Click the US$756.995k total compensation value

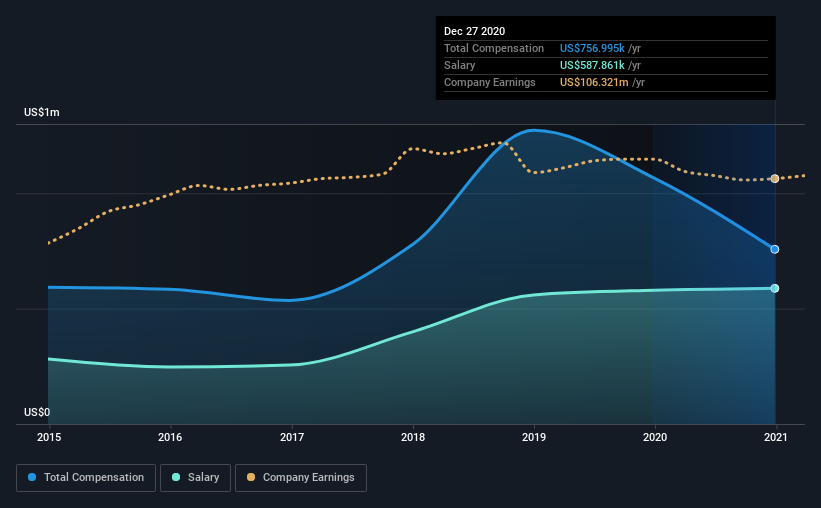[x=592, y=48]
